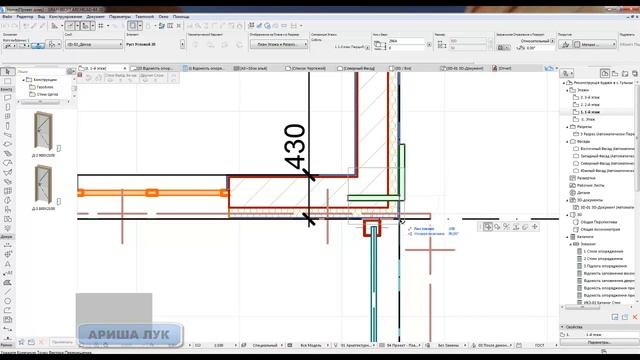Click the grid snap icon in toolbar
This screenshot has height=360, width=640.
coord(100,26)
